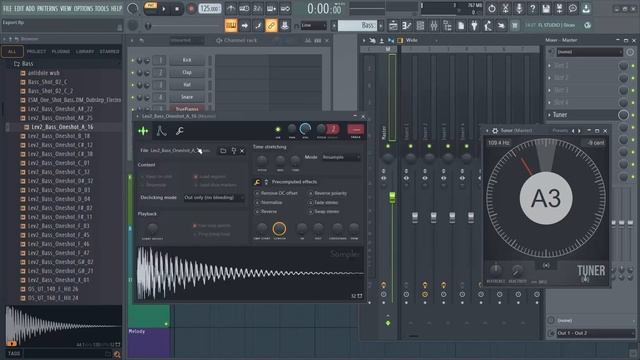This screenshot has width=640, height=360.
Task: Click the speech bubble chat icon
Action: tap(573, 9)
